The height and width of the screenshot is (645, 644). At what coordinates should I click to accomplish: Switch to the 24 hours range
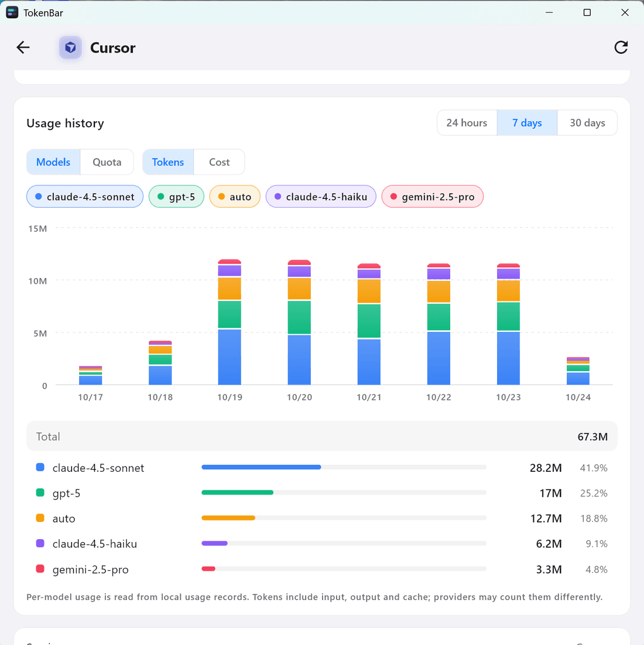pos(467,122)
